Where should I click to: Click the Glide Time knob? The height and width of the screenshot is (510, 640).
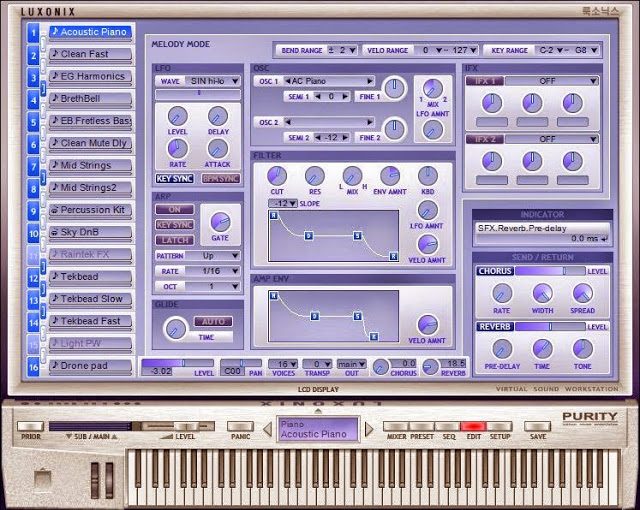[176, 328]
